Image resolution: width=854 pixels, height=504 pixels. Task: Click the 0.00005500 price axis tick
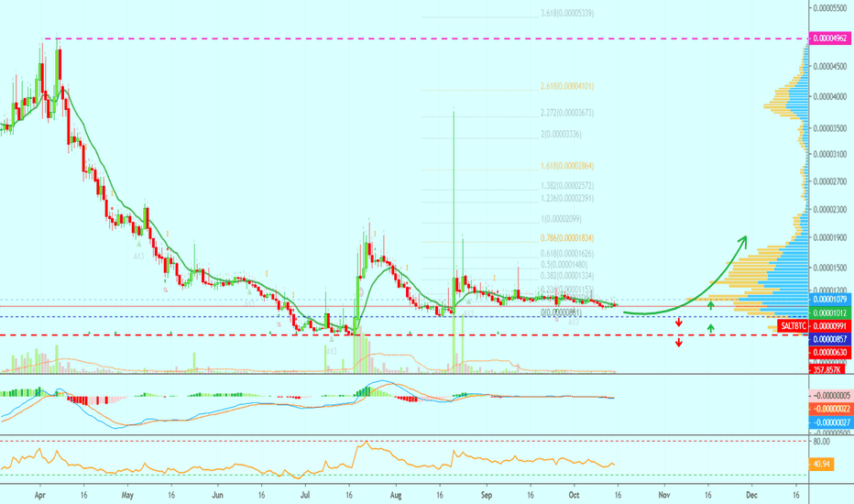tap(830, 8)
